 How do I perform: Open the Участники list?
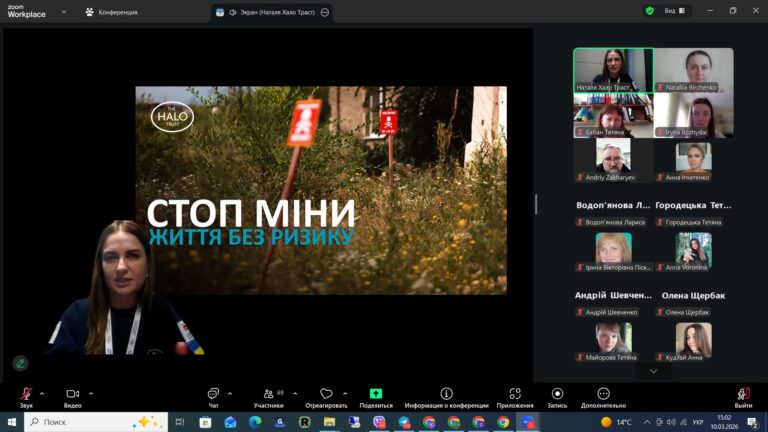268,394
